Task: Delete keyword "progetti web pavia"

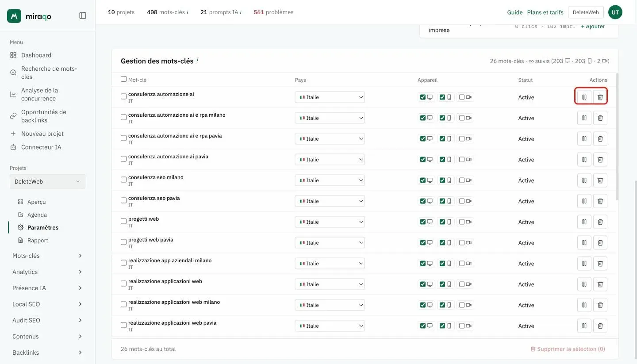Action: pyautogui.click(x=600, y=243)
